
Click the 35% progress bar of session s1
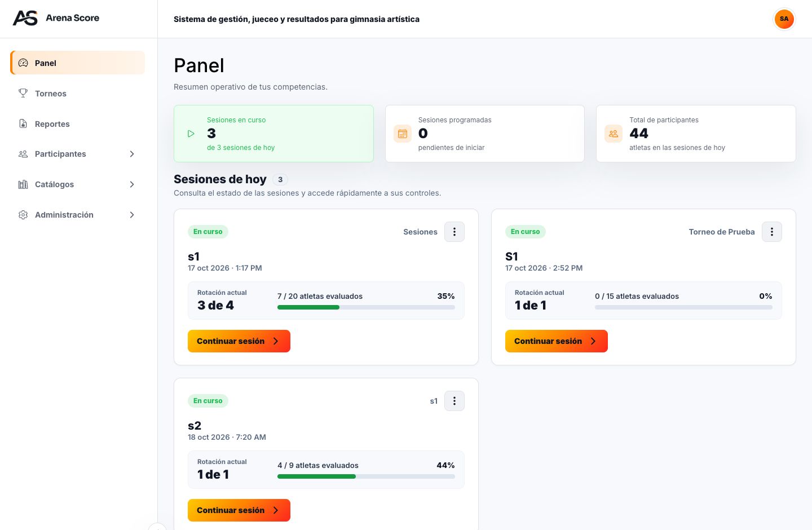pyautogui.click(x=366, y=307)
